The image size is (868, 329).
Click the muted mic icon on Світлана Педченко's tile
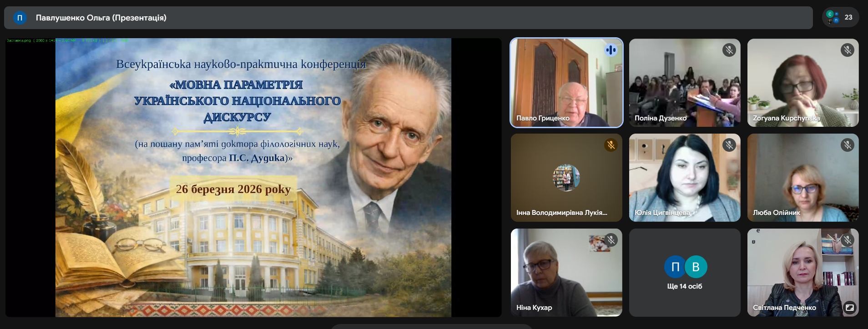pos(847,239)
